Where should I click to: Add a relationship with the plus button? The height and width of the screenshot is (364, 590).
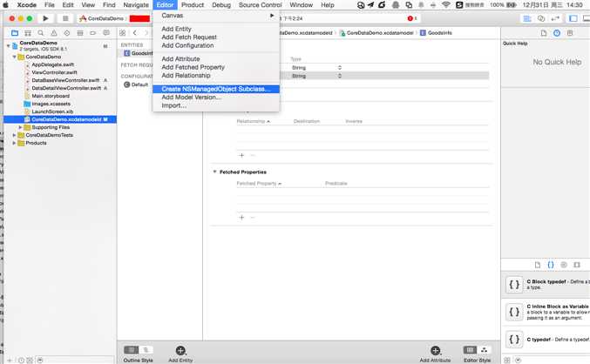(x=241, y=155)
